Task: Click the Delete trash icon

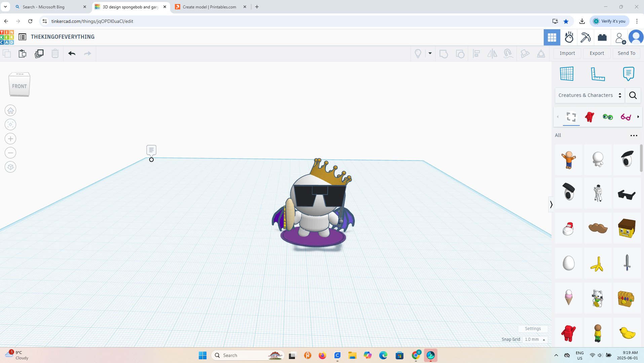Action: point(55,53)
